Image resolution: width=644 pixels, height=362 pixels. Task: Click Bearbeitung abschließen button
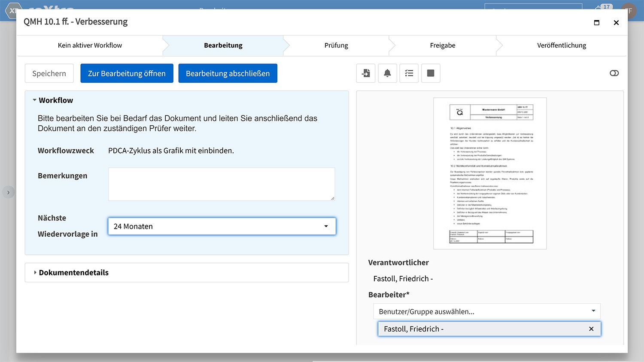click(228, 73)
